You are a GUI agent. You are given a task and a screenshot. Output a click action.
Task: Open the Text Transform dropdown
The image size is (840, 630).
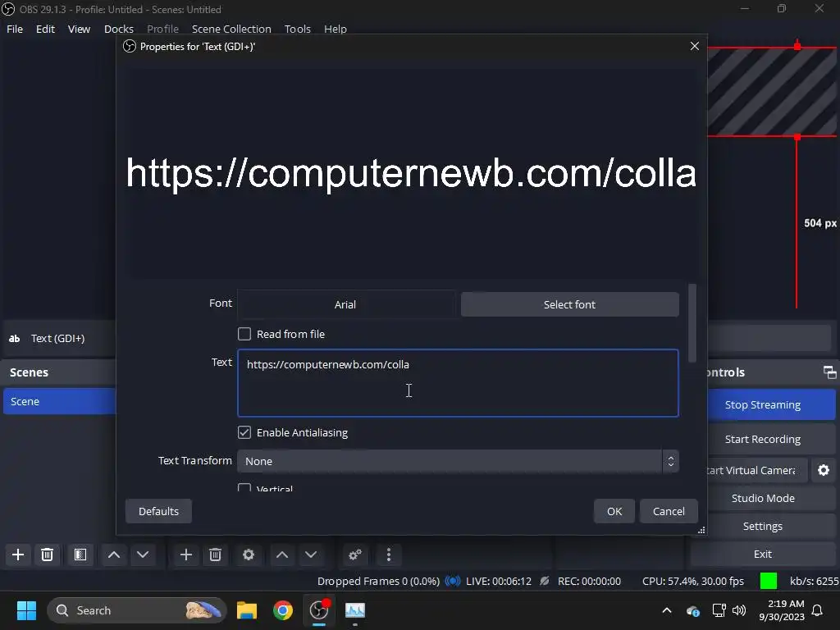pyautogui.click(x=458, y=461)
